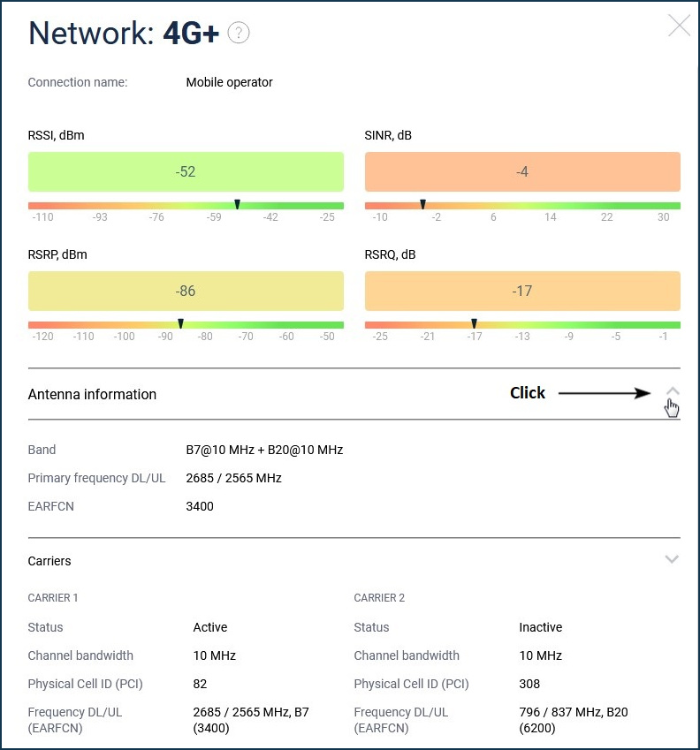
Task: Click the RSRP value box showing -86
Action: pyautogui.click(x=186, y=292)
